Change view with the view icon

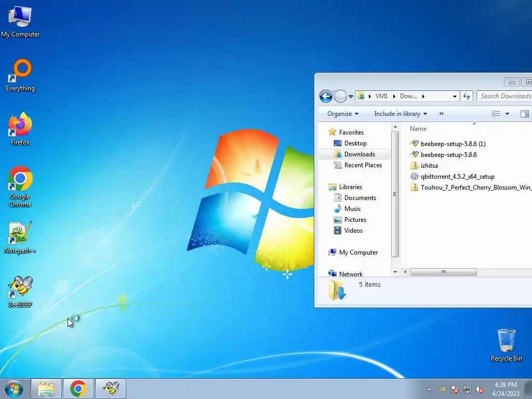click(496, 114)
